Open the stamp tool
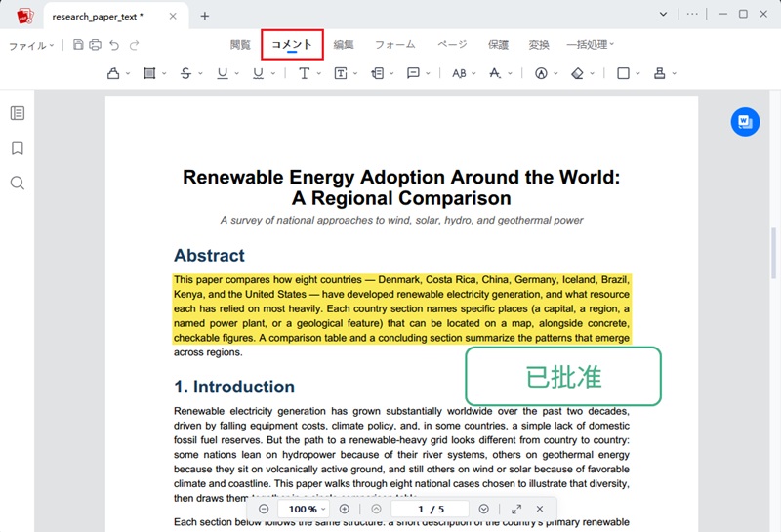The height and width of the screenshot is (532, 781). [660, 73]
